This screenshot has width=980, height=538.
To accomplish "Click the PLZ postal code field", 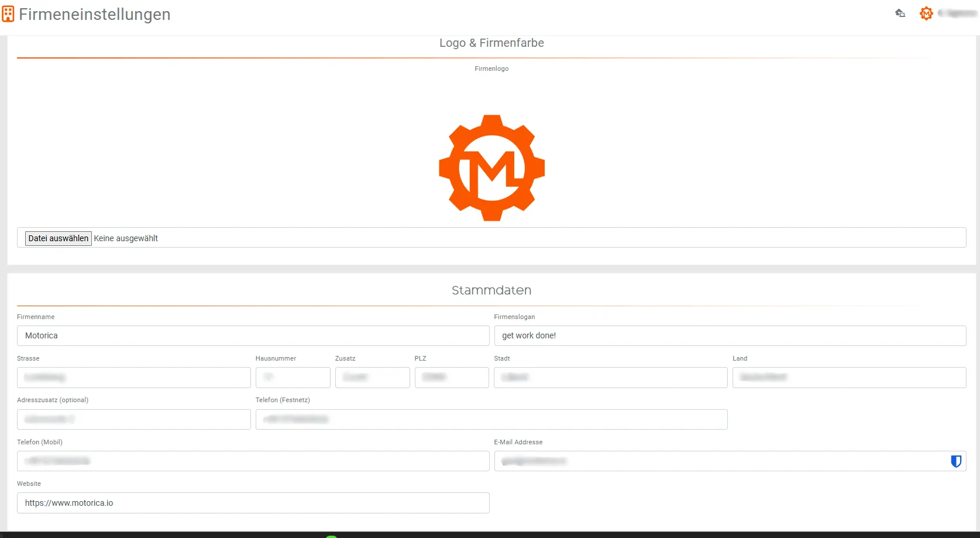I will [x=451, y=378].
